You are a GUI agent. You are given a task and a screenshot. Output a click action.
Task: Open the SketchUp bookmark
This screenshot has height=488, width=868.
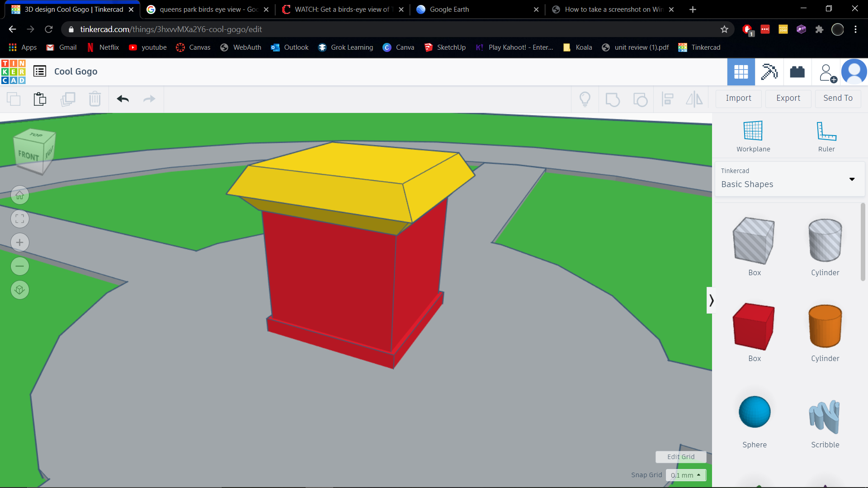pos(445,47)
